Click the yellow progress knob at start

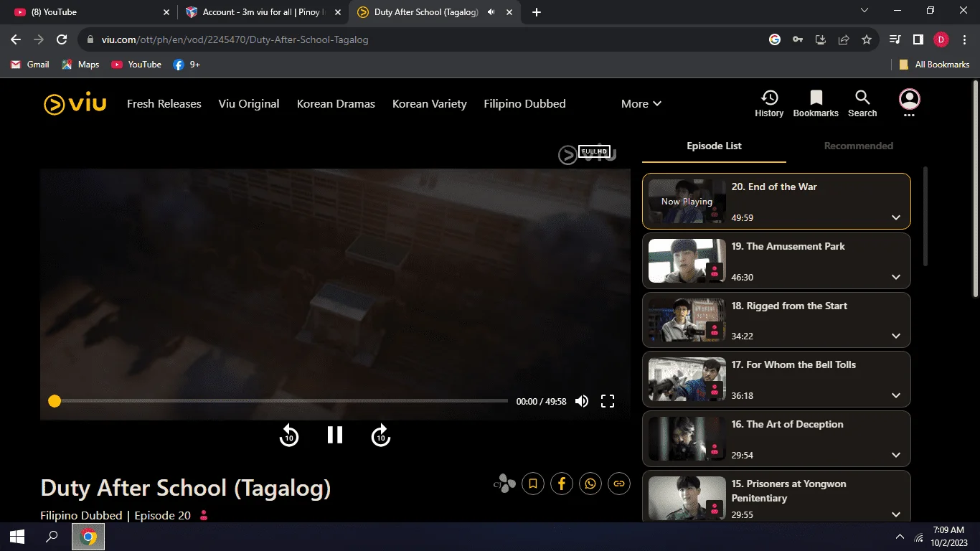(x=55, y=401)
